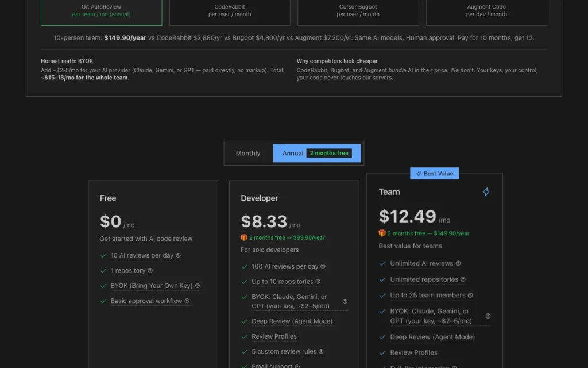Switch billing to Monthly
588x368 pixels.
coord(248,153)
